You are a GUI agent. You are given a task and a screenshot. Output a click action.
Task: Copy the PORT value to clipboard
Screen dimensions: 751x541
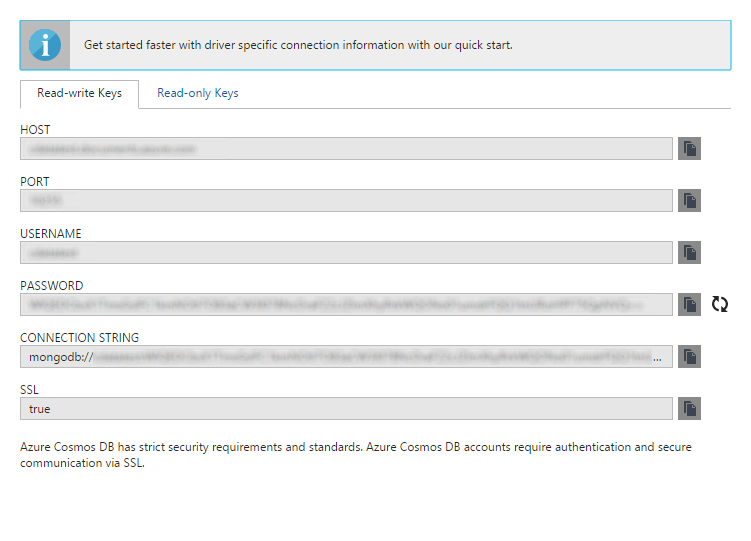[689, 201]
